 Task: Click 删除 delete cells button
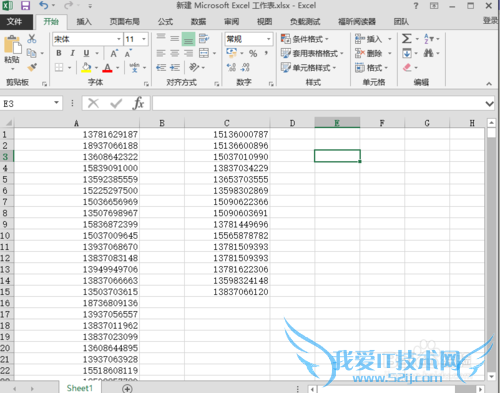click(x=369, y=53)
